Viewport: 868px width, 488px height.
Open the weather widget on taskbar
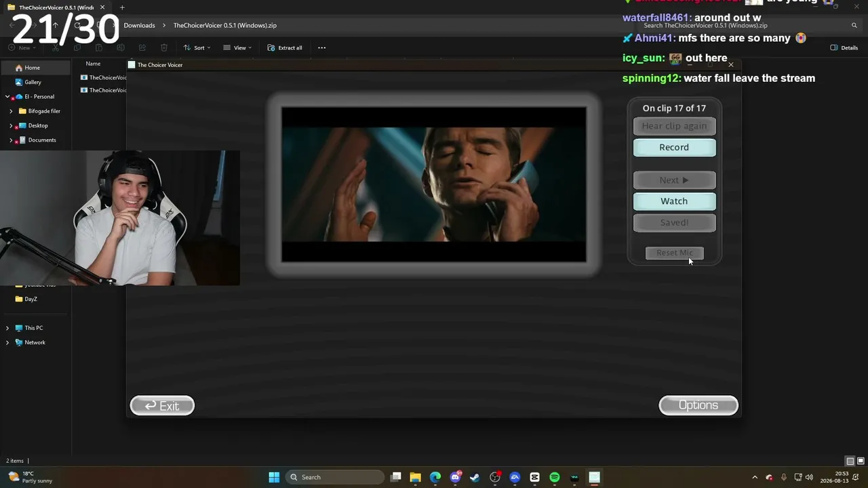31,477
